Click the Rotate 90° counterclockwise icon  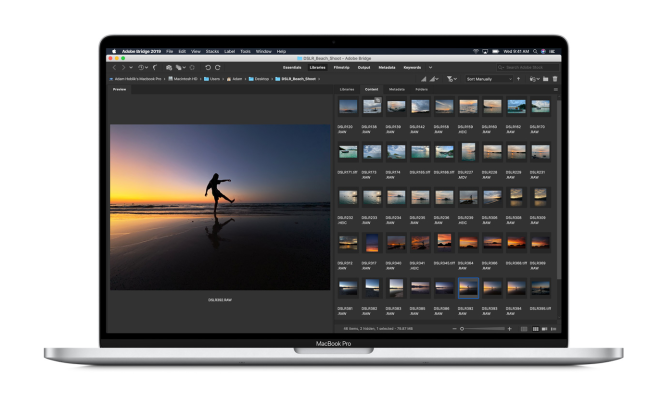point(208,67)
